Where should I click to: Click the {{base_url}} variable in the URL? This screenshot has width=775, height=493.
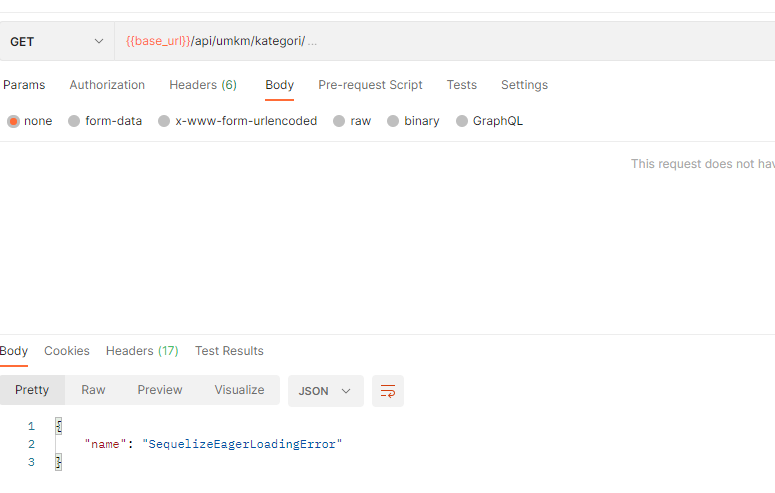click(x=158, y=41)
